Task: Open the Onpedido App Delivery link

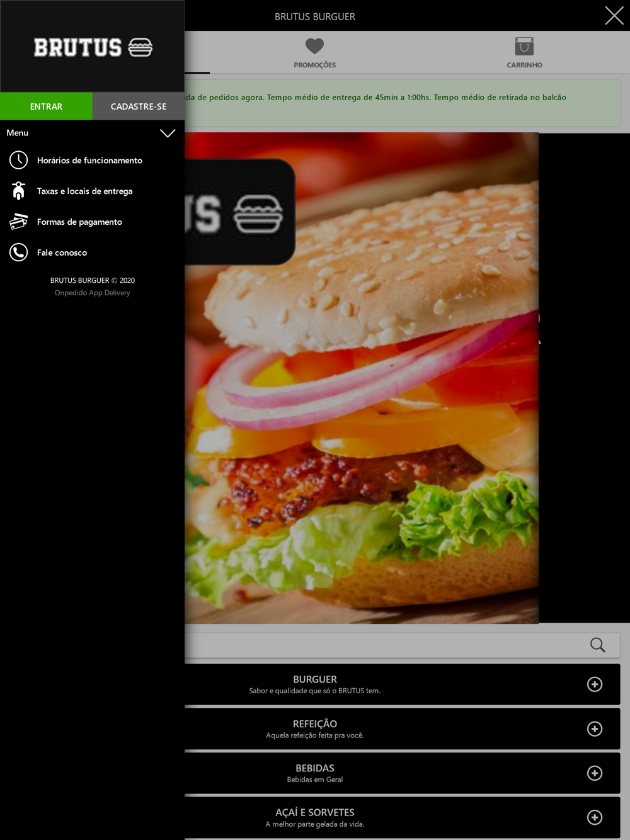Action: 92,293
